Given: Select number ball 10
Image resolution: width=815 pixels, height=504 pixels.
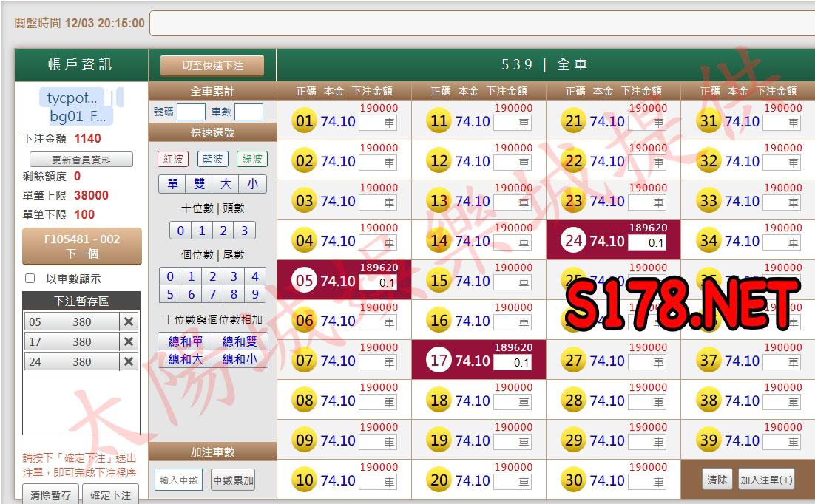Looking at the screenshot, I should [x=304, y=480].
